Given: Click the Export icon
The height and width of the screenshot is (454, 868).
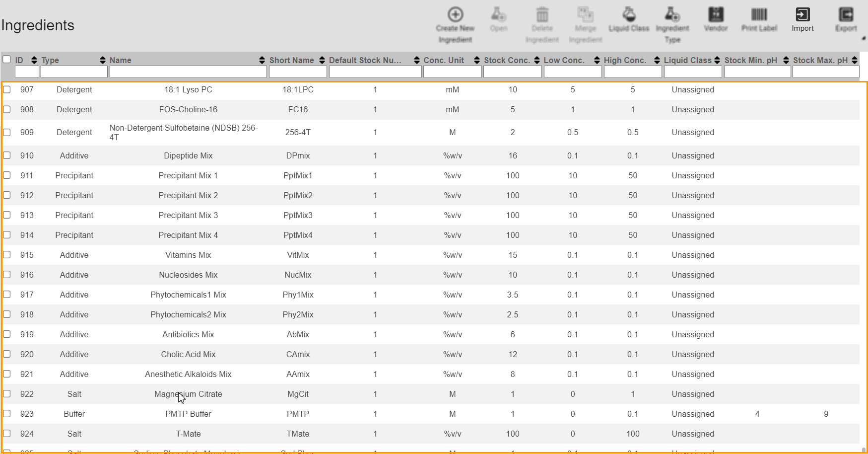Looking at the screenshot, I should (846, 15).
